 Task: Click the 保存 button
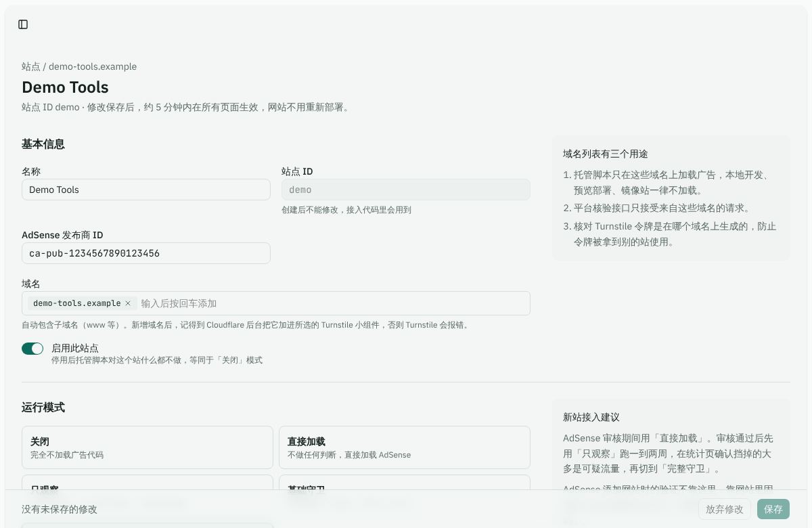[773, 509]
